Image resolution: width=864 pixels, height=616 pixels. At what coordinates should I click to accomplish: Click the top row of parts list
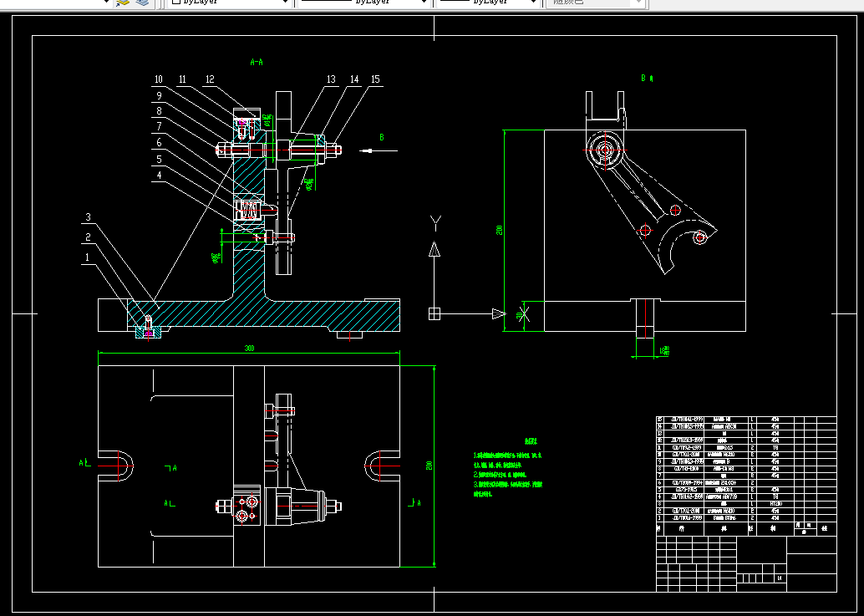(746, 420)
